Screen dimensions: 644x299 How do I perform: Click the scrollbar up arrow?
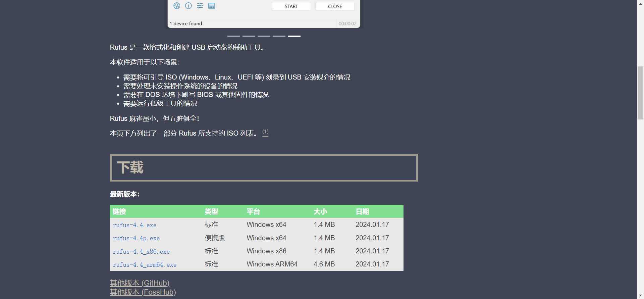click(640, 3)
